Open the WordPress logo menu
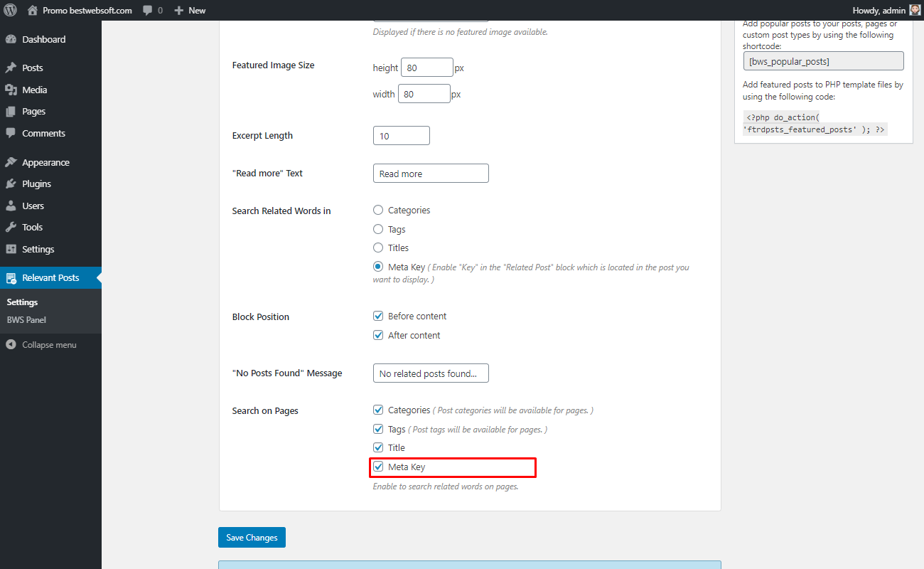 pos(10,10)
